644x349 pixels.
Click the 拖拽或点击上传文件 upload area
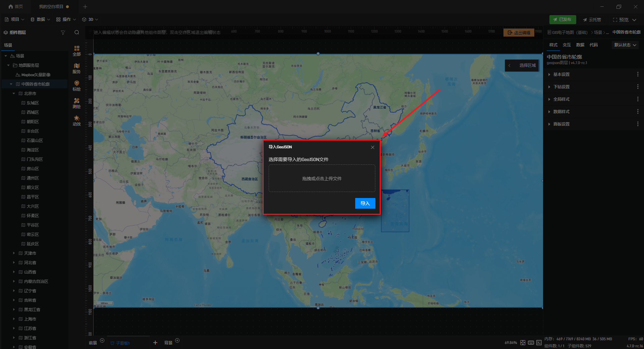coord(322,179)
